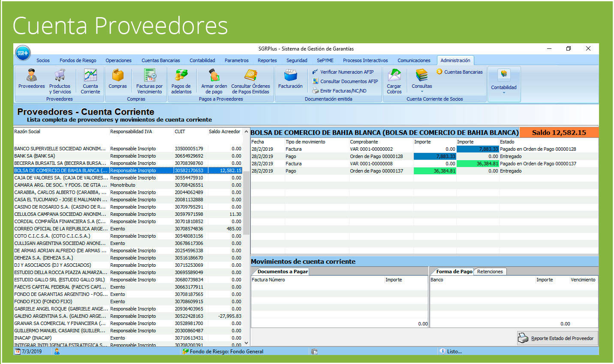Open the Fondos de Riesgo menu

pyautogui.click(x=78, y=60)
